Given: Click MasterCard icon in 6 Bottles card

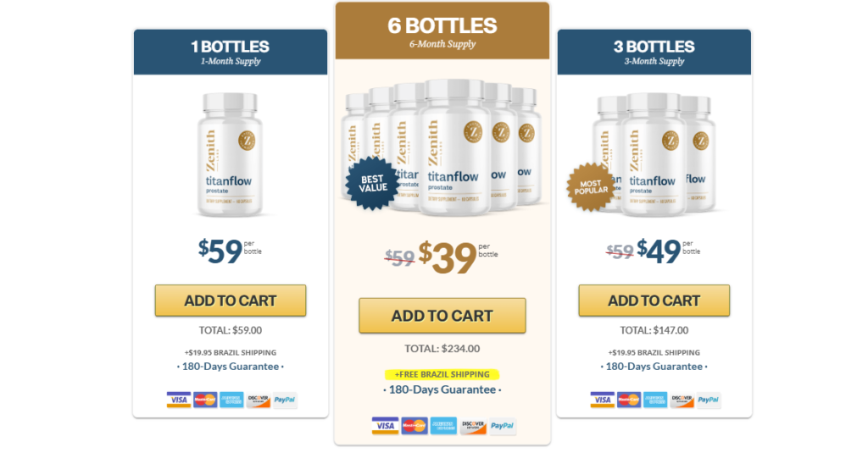Looking at the screenshot, I should [414, 425].
